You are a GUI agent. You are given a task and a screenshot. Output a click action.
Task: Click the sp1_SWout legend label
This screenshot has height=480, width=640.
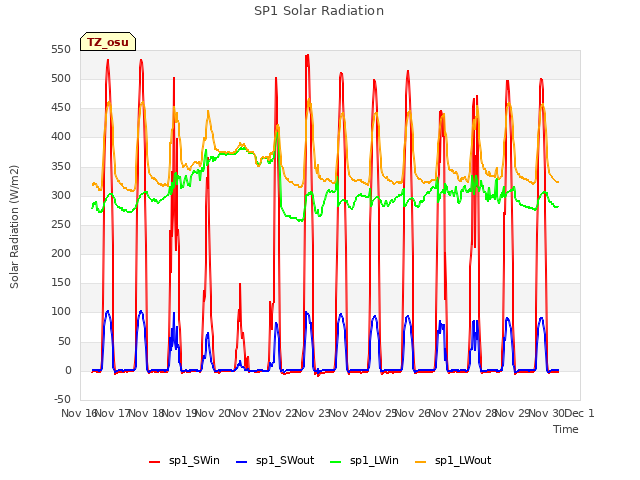point(285,460)
